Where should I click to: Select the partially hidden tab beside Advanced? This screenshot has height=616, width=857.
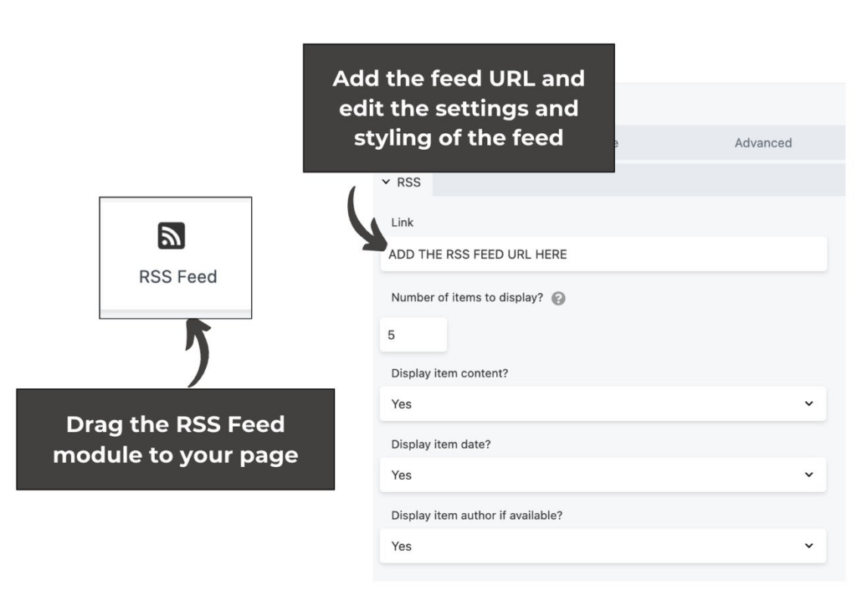point(616,142)
